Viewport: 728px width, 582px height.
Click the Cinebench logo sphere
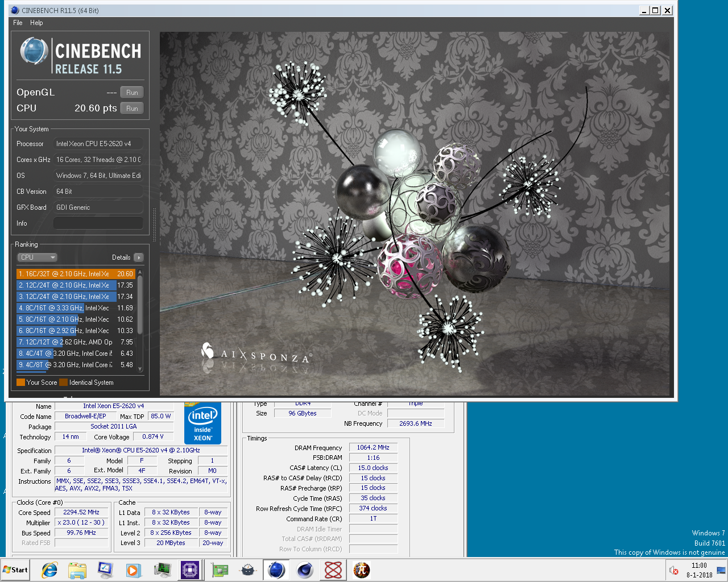point(34,51)
